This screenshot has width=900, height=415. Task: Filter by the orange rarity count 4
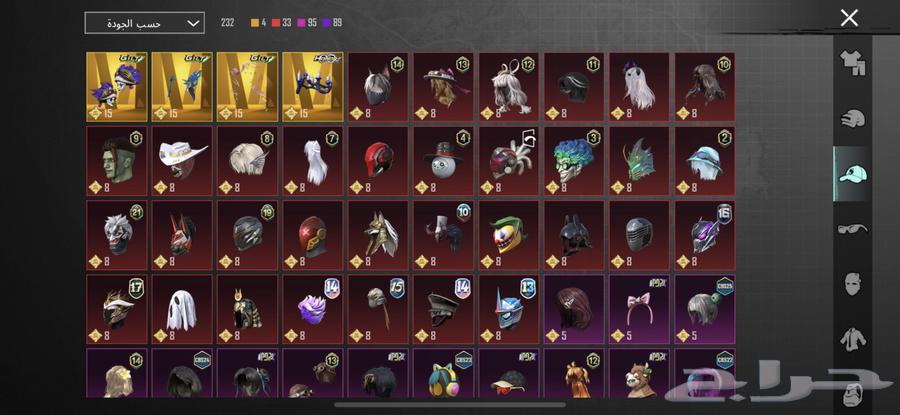(x=258, y=23)
